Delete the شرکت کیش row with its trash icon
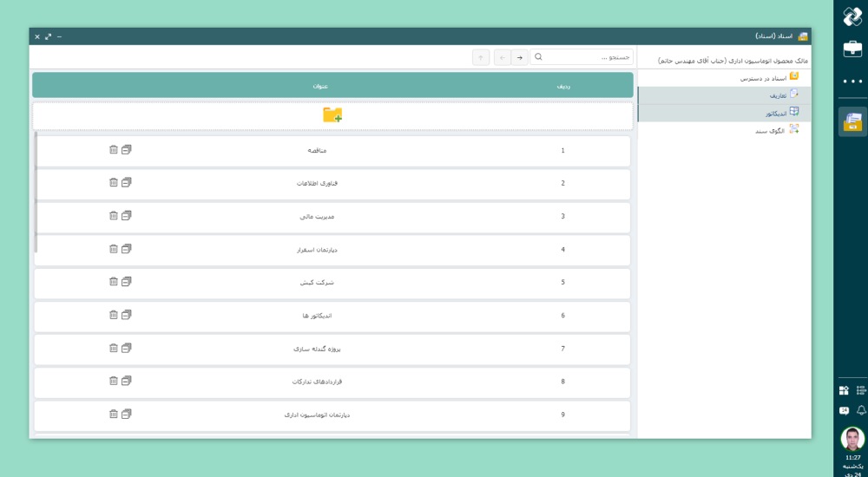Screen dimensions: 868x477 (114, 281)
